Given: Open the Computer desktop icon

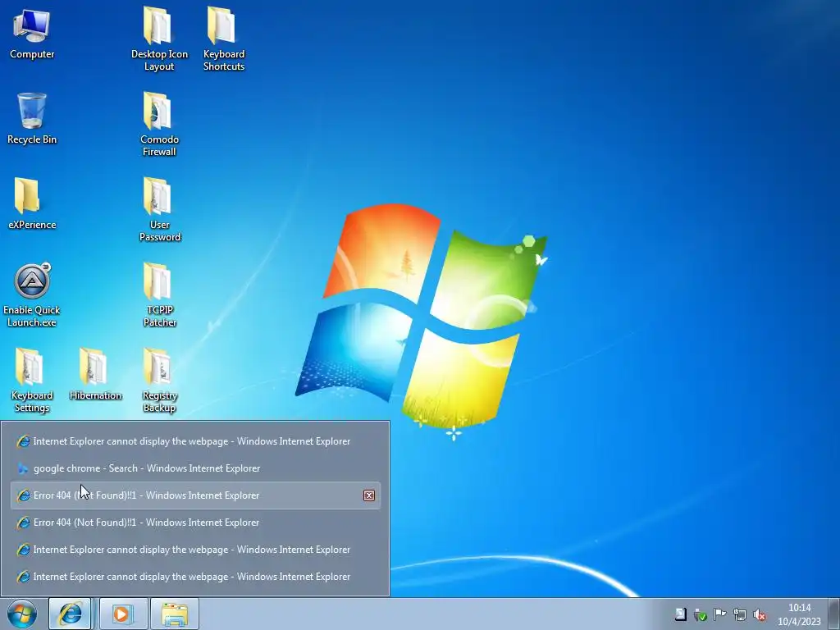Looking at the screenshot, I should pos(32,33).
